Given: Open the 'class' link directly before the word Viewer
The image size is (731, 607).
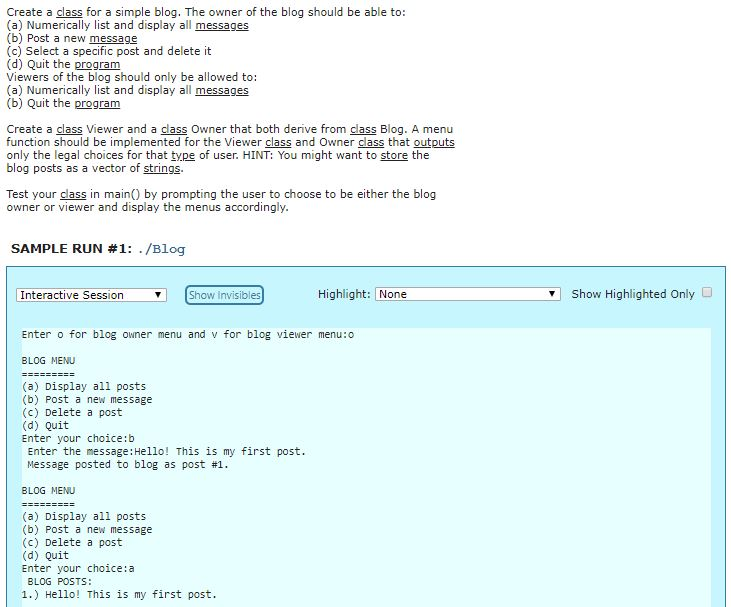Looking at the screenshot, I should click(x=69, y=129).
